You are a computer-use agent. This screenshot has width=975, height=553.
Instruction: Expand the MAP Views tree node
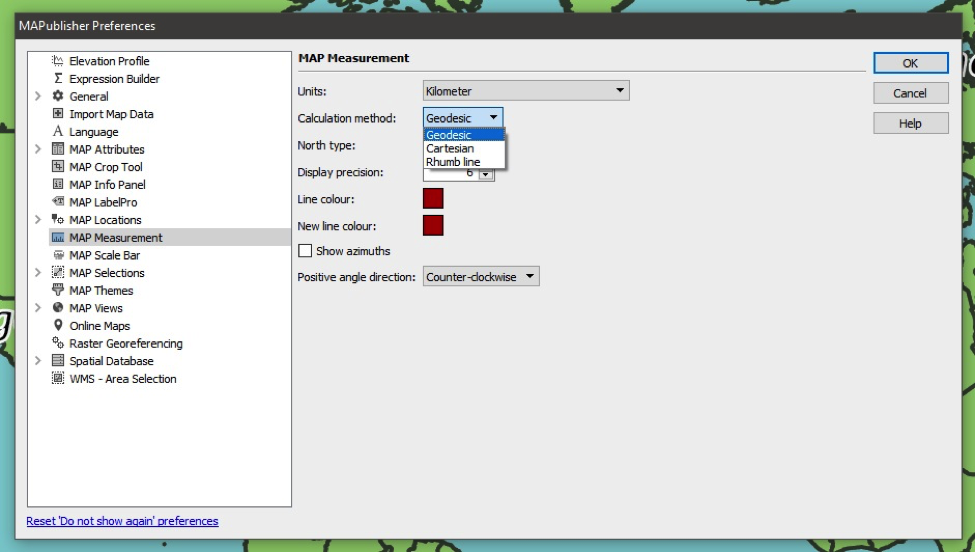click(x=38, y=308)
